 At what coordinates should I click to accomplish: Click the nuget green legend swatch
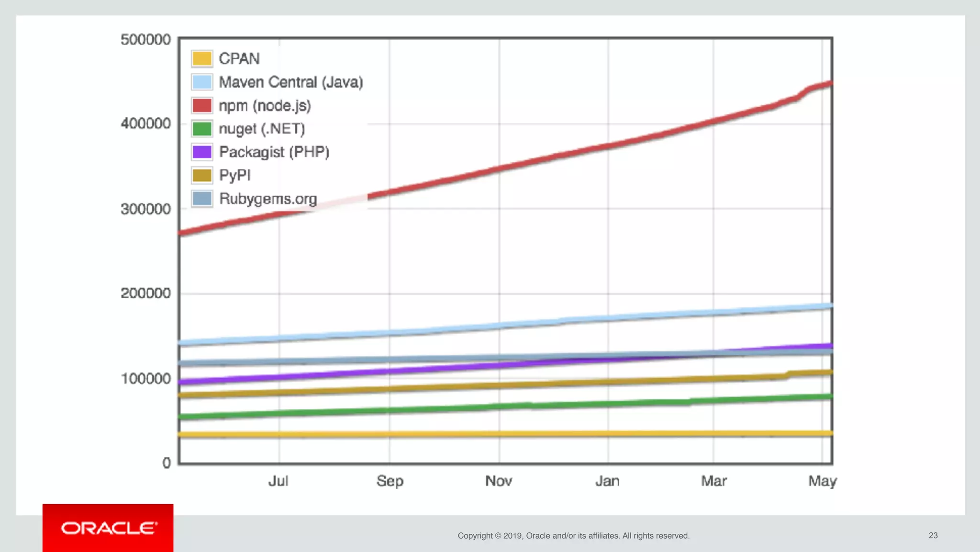201,128
